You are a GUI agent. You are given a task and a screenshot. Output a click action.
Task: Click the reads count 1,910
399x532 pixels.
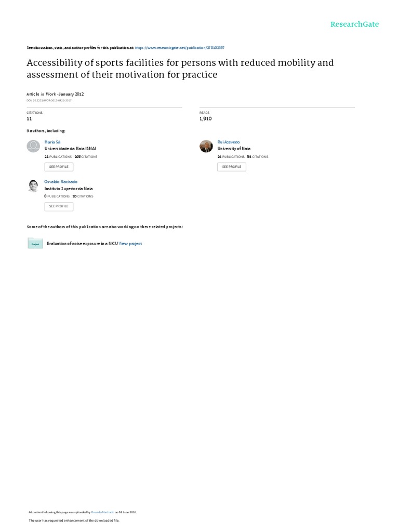[206, 119]
